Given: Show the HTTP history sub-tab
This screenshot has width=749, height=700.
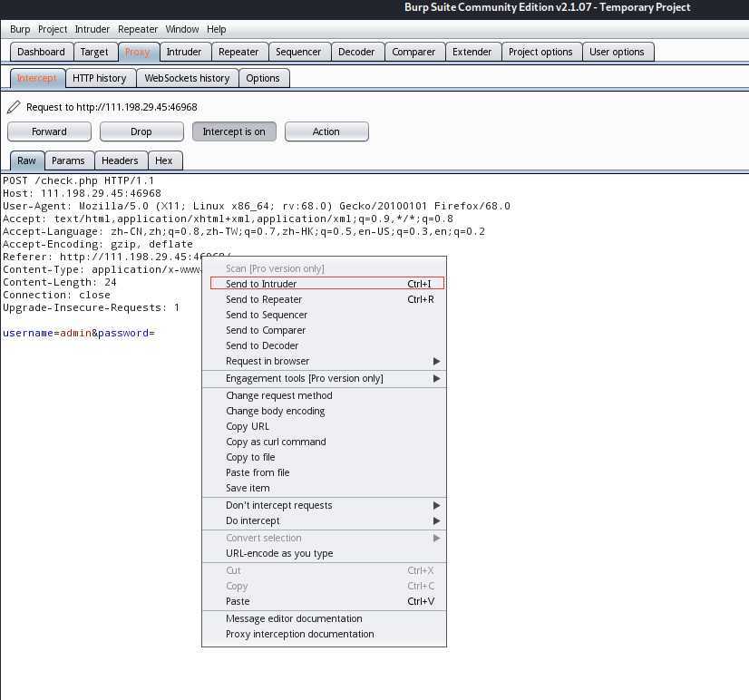Looking at the screenshot, I should [100, 78].
